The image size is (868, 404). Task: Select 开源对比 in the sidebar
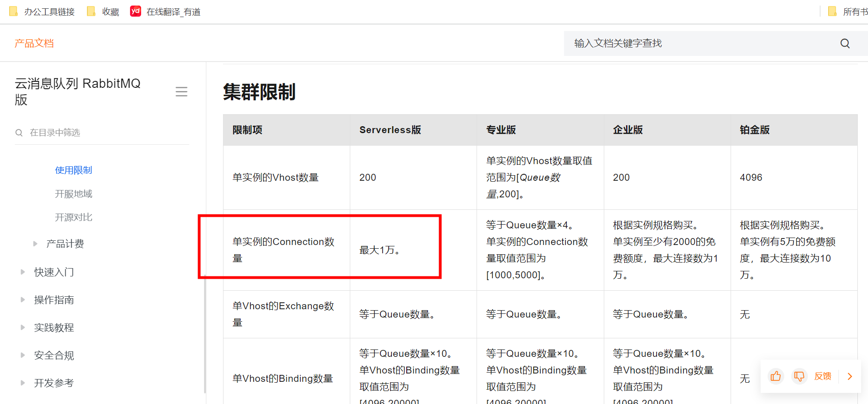coord(74,217)
